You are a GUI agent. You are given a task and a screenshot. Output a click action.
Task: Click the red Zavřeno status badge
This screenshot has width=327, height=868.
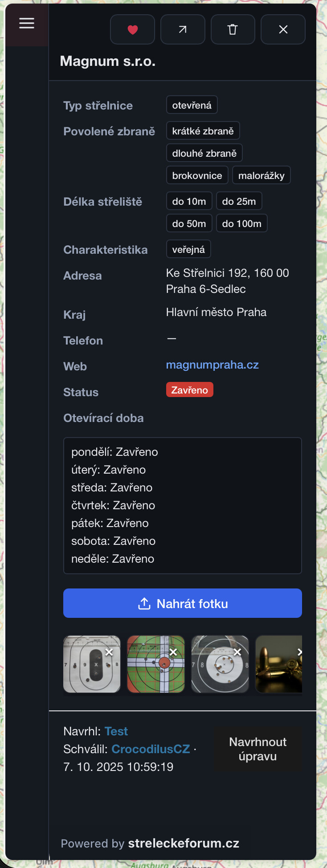[189, 390]
